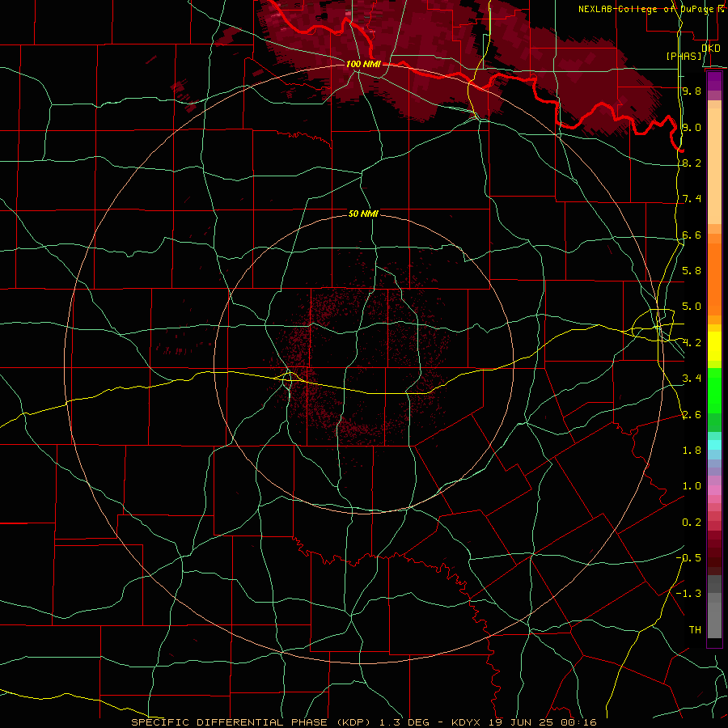Click the 00:16 time in the caption
The height and width of the screenshot is (728, 728).
tap(579, 722)
